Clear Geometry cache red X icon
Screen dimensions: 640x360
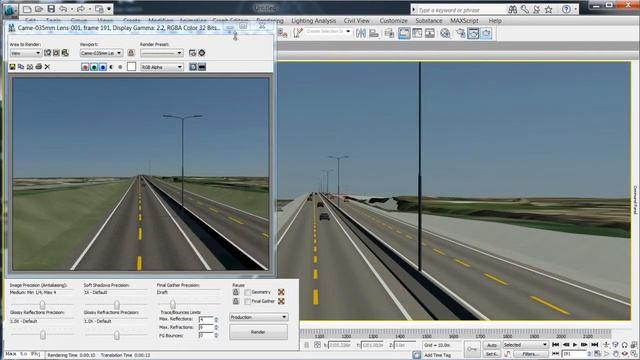tap(281, 292)
